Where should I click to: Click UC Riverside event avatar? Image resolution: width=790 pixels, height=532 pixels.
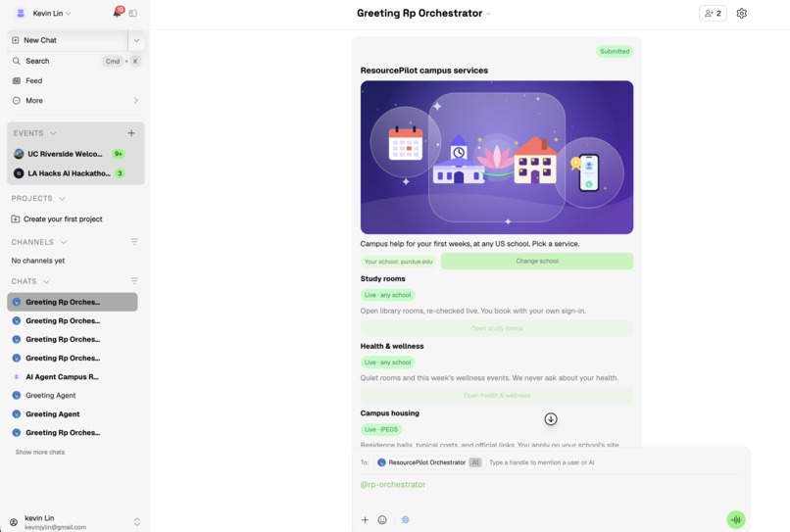pyautogui.click(x=19, y=154)
